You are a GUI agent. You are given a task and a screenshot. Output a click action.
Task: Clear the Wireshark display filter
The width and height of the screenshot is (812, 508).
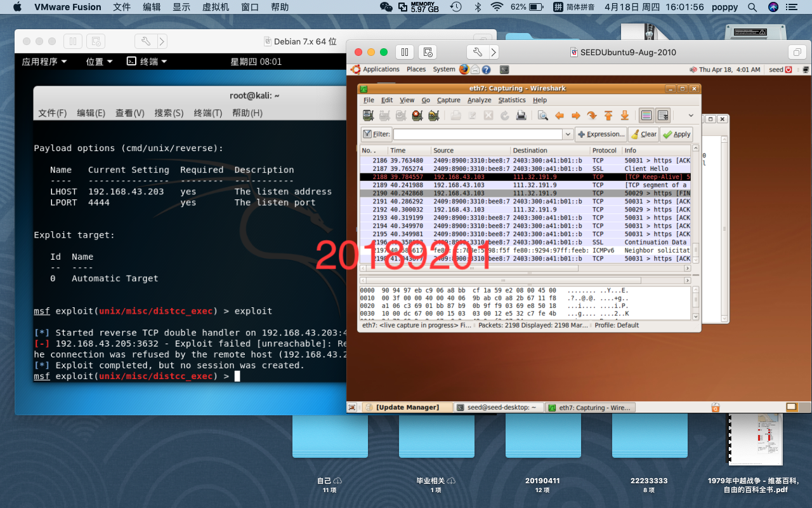(x=644, y=134)
